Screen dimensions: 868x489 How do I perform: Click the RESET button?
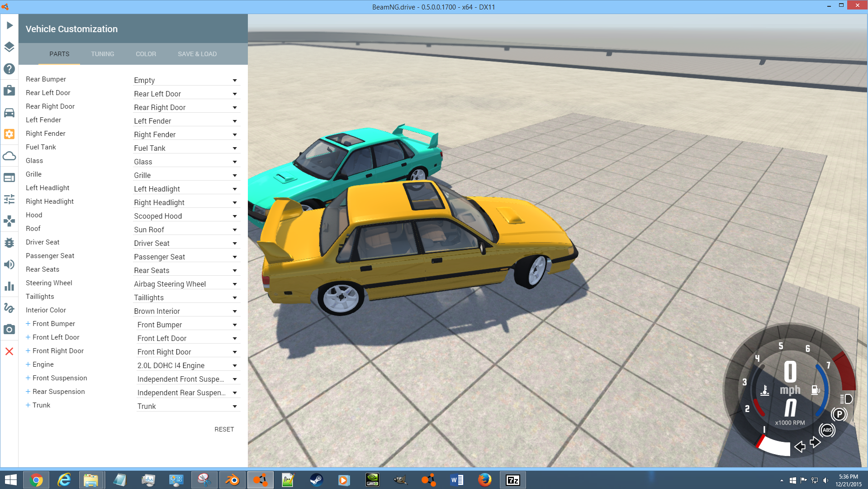tap(224, 429)
